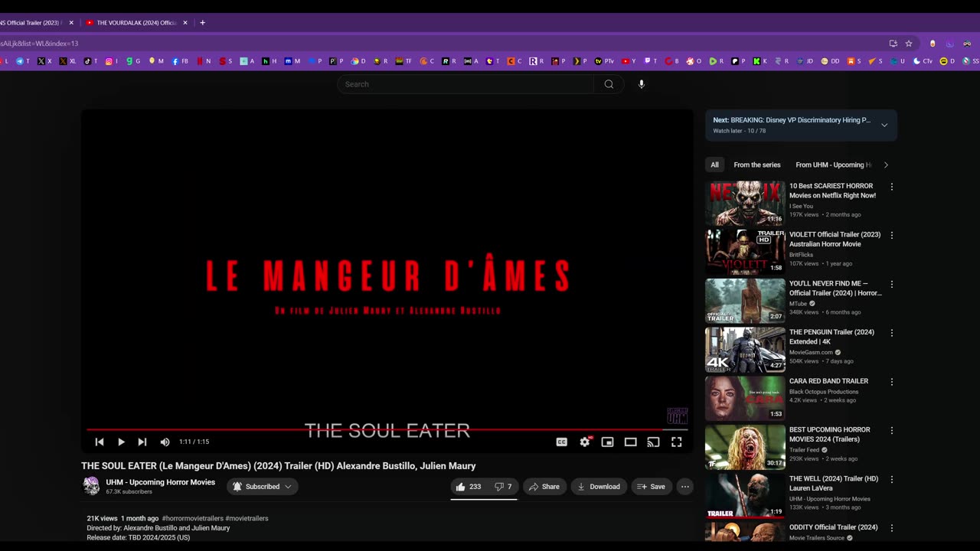The height and width of the screenshot is (551, 980).
Task: Play the paused trailer video
Action: (121, 442)
